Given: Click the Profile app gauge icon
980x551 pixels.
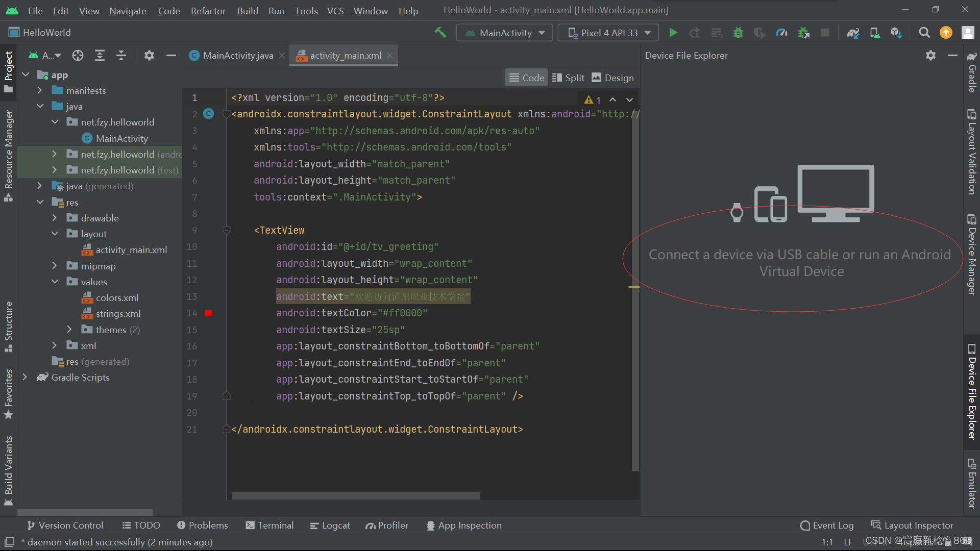Looking at the screenshot, I should 781,33.
